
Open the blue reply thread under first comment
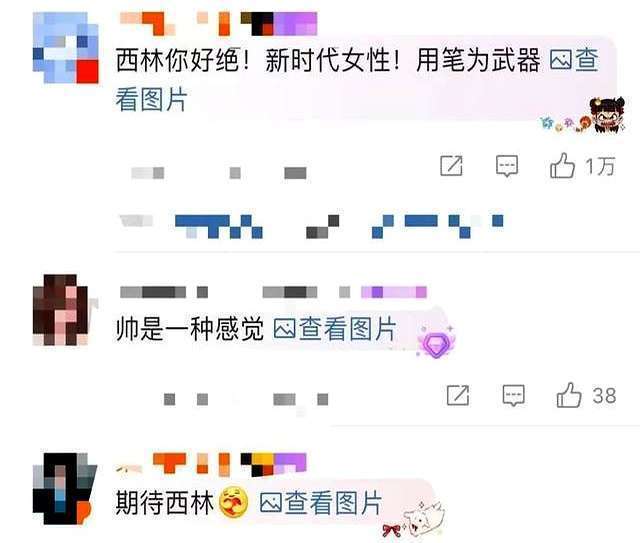(311, 227)
